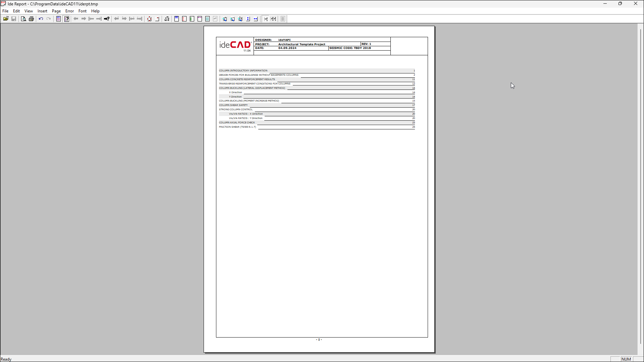This screenshot has width=644, height=362.
Task: Click the go-to-page arrow with question mark
Action: click(x=107, y=19)
